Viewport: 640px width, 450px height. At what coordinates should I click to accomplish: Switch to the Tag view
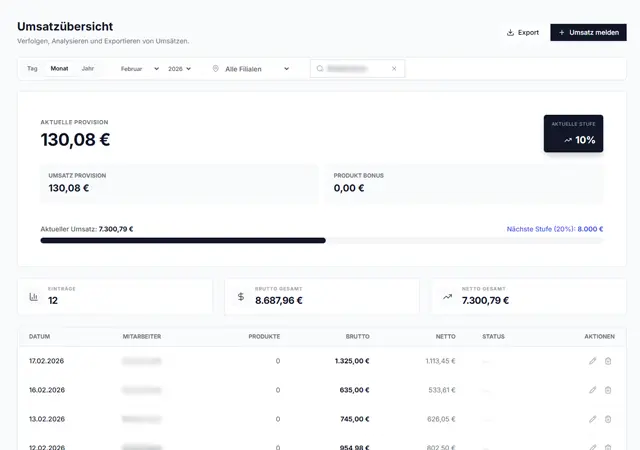coord(32,69)
